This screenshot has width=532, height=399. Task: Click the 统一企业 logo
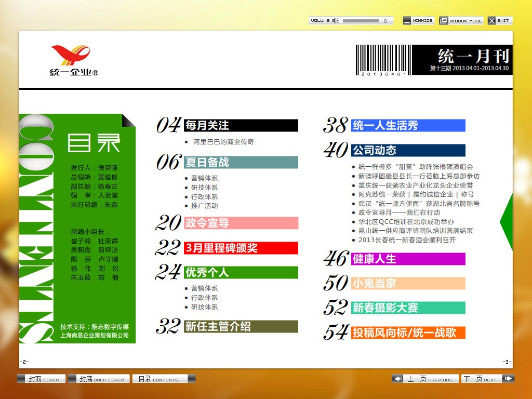point(73,60)
